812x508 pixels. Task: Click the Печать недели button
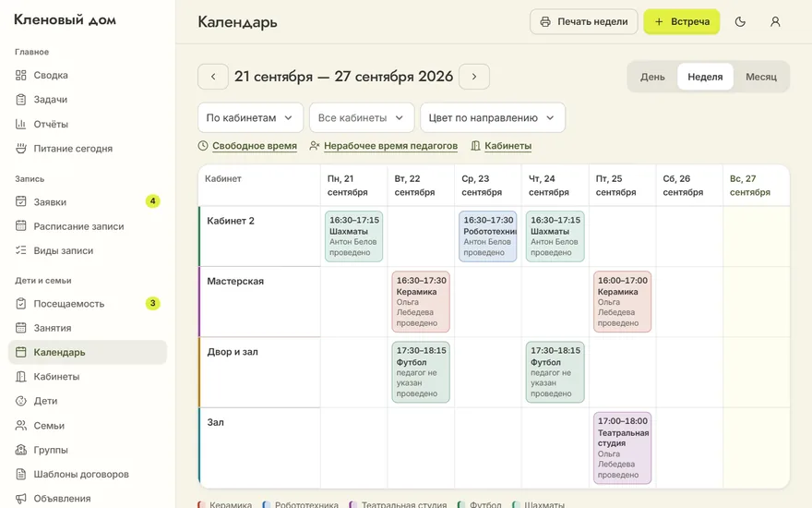tap(583, 22)
